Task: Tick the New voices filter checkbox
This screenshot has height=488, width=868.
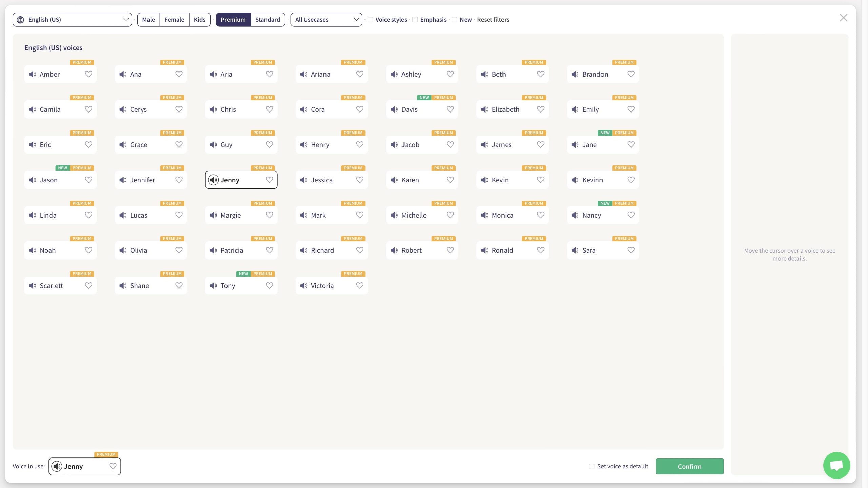Action: (x=454, y=20)
